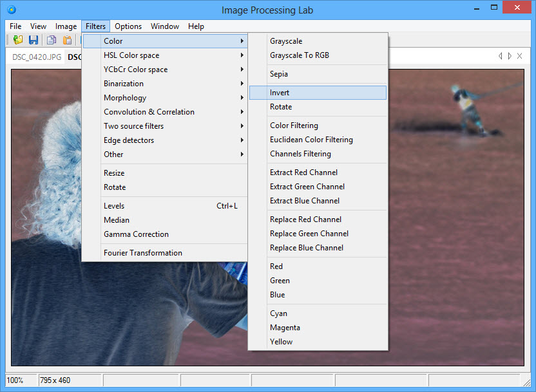Viewport: 536px width, 392px height.
Task: Expand the Color submenu entry
Action: pos(165,41)
